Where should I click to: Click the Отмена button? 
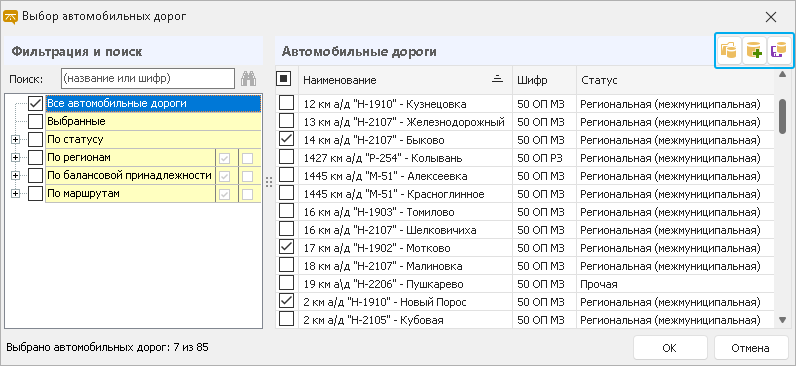tap(750, 348)
